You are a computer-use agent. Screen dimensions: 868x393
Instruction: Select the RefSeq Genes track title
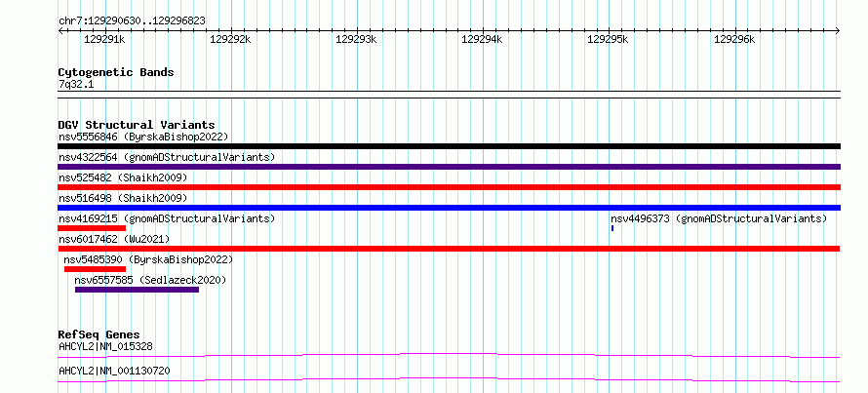pos(99,334)
